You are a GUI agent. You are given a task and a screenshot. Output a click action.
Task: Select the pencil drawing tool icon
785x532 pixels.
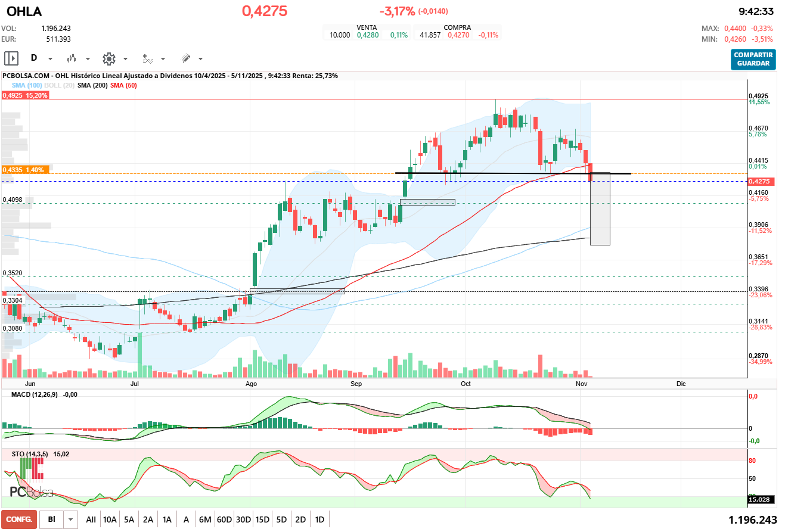tap(185, 58)
